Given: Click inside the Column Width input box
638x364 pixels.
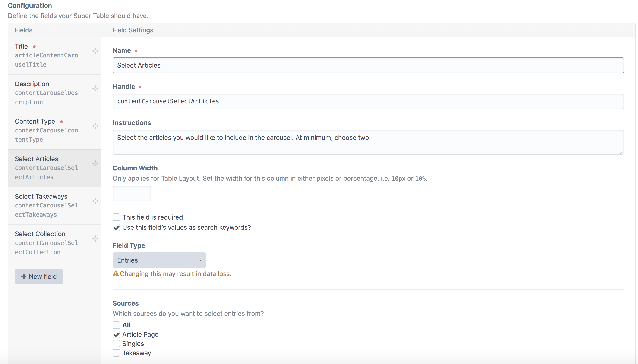Looking at the screenshot, I should [x=131, y=193].
